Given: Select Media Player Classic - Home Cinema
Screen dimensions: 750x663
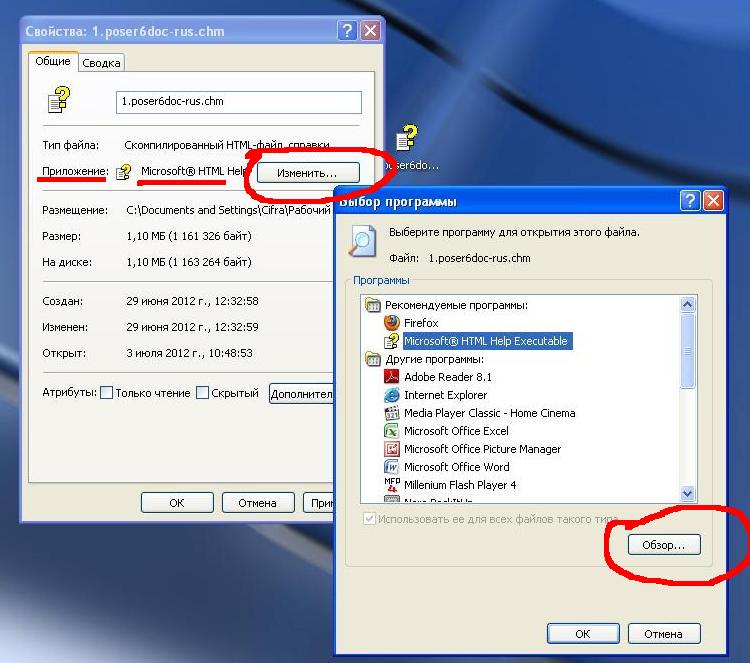Looking at the screenshot, I should (x=489, y=413).
